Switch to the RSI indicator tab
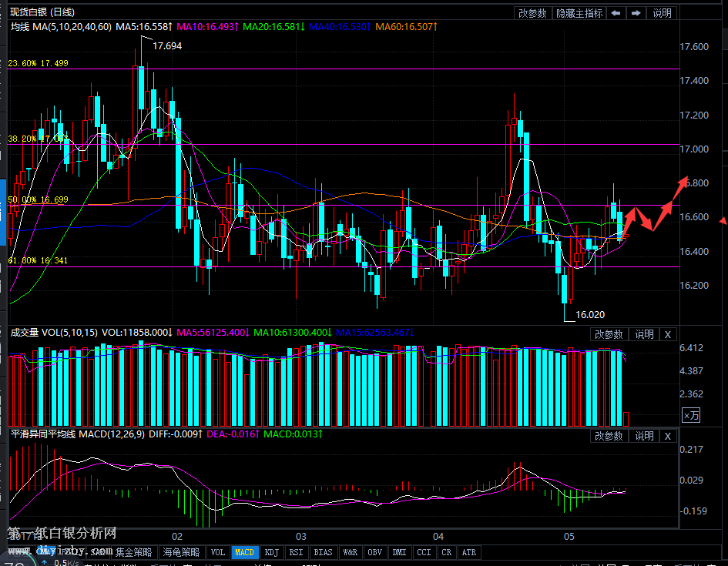The image size is (728, 566). 296,552
